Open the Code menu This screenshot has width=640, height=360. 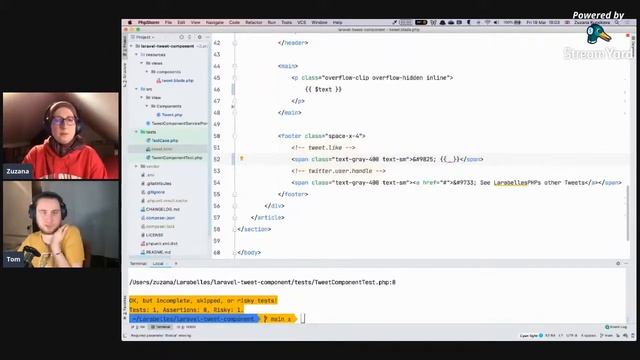click(x=234, y=22)
